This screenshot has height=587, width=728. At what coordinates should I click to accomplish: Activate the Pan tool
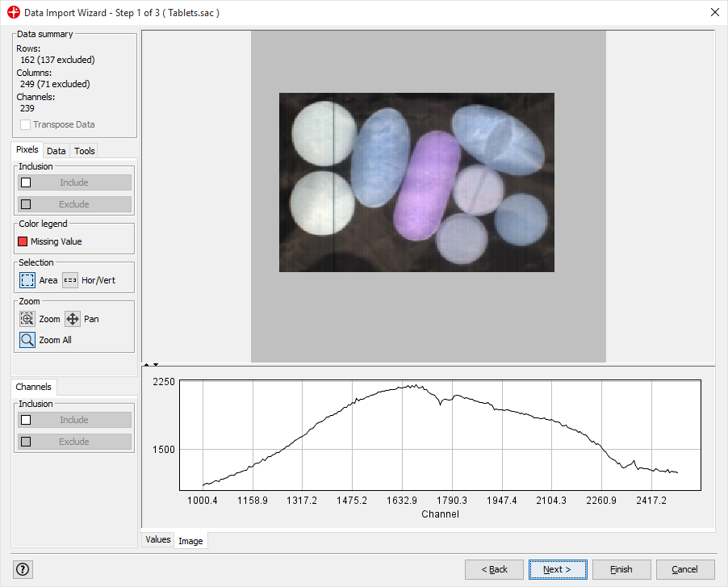coord(73,319)
